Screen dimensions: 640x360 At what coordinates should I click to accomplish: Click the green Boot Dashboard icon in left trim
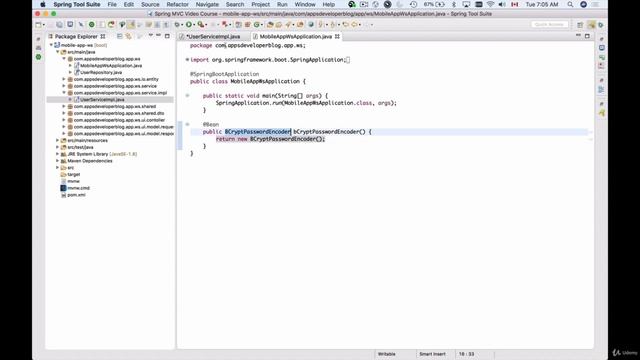(x=38, y=57)
